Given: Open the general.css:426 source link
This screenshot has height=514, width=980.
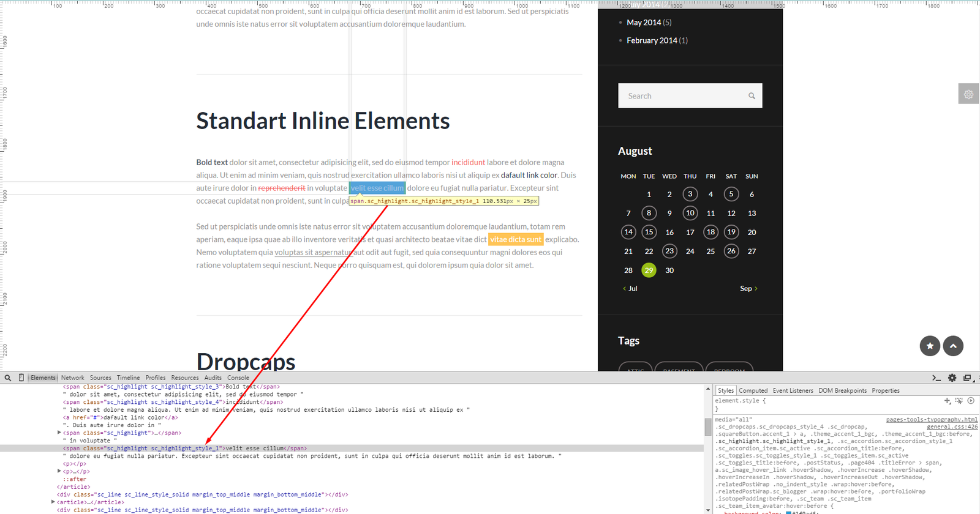Looking at the screenshot, I should pos(952,426).
